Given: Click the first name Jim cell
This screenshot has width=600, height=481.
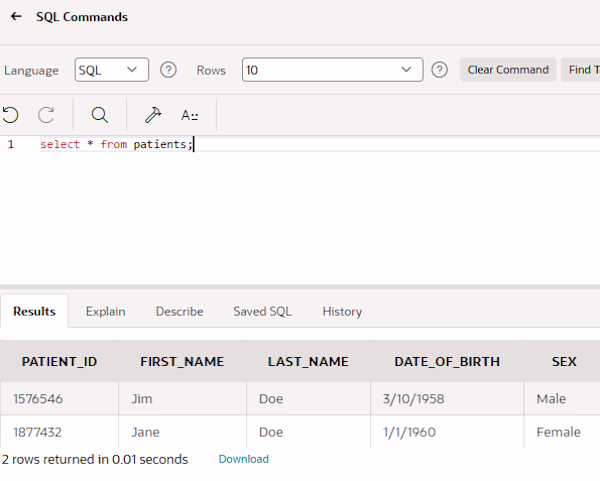Looking at the screenshot, I should (x=182, y=399).
